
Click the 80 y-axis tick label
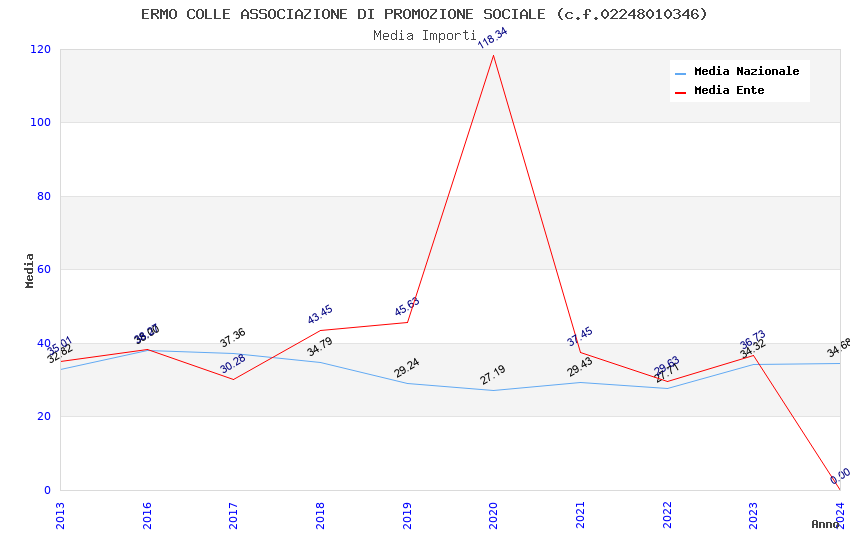pyautogui.click(x=44, y=196)
